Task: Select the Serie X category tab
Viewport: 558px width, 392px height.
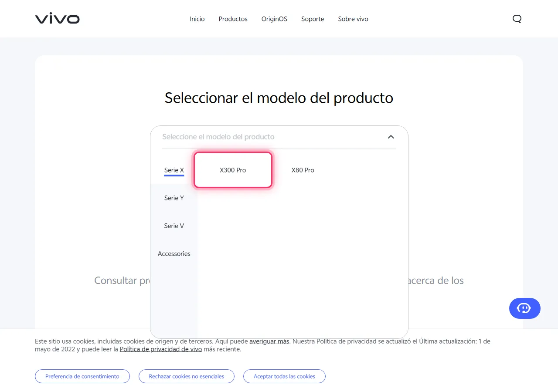Action: tap(174, 170)
